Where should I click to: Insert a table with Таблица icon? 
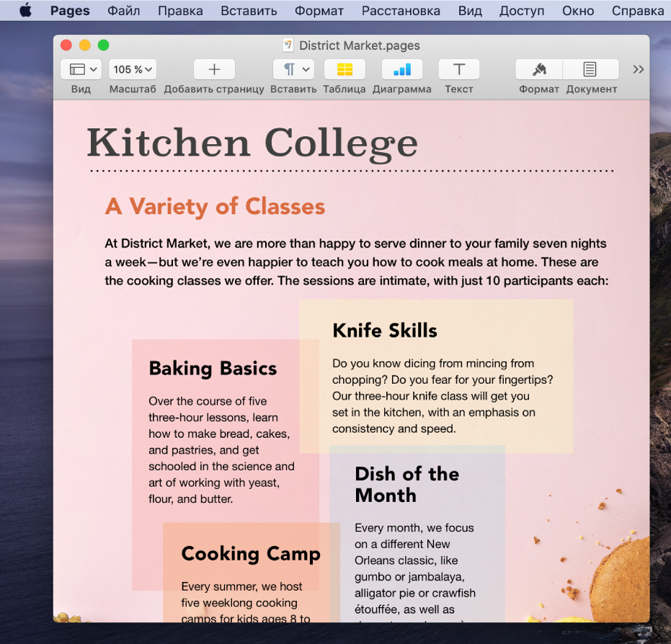pyautogui.click(x=345, y=69)
